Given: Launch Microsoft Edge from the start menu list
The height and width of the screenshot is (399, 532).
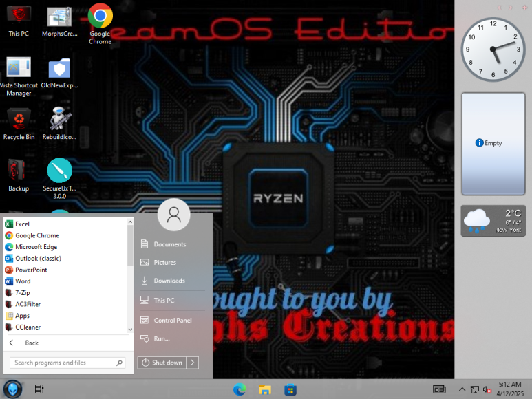Looking at the screenshot, I should pos(66,247).
